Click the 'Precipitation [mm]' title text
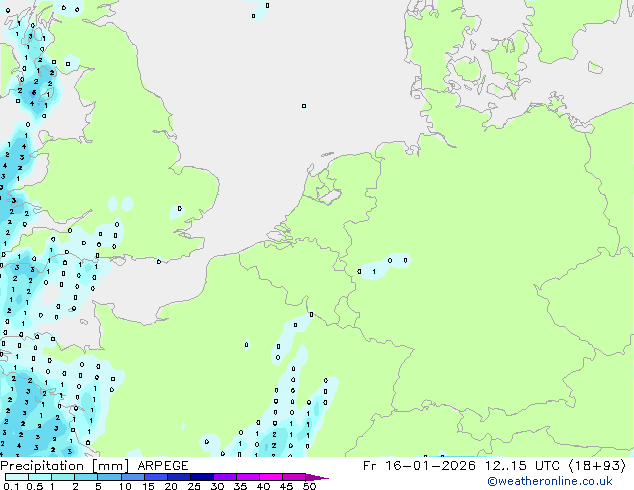The height and width of the screenshot is (490, 634). (64, 466)
